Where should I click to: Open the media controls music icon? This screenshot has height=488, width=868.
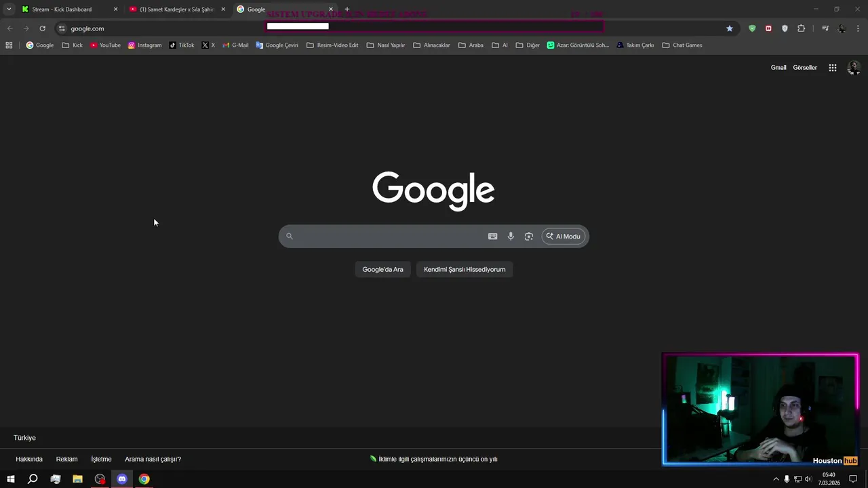point(825,28)
